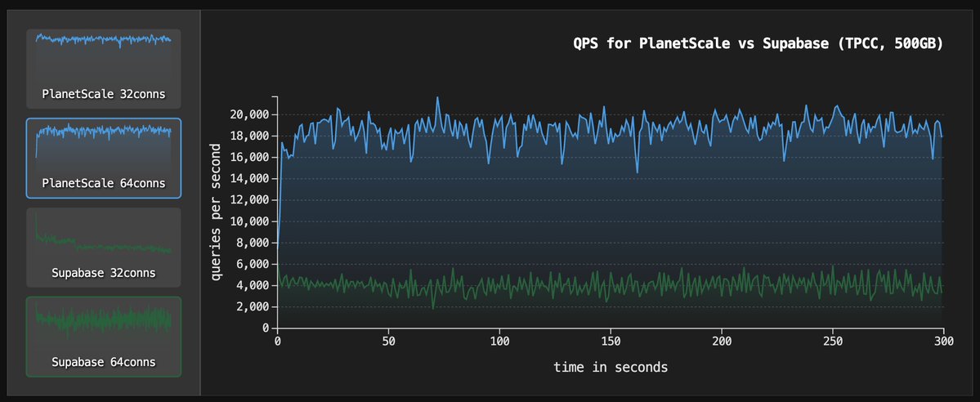The height and width of the screenshot is (402, 980).
Task: Click the 300 x-axis tick label
Action: click(943, 342)
